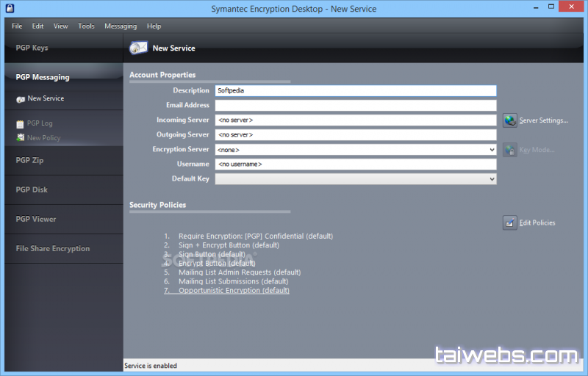588x376 pixels.
Task: Select the Incoming Server field
Action: [x=355, y=120]
